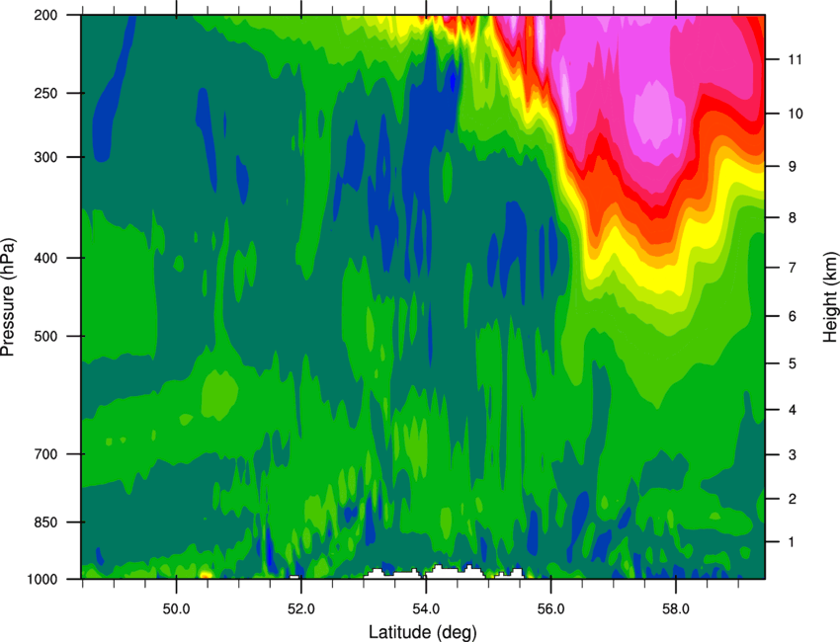Pick the 4 km height label
The height and width of the screenshot is (642, 840).
coord(792,410)
